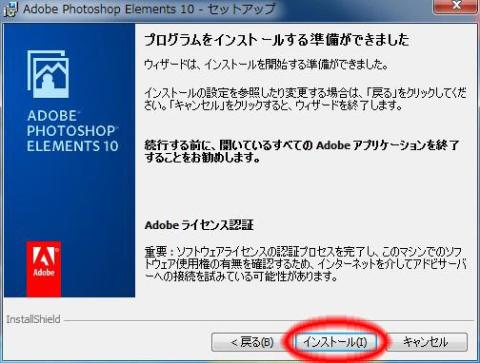Click the 重要 license notice paragraph
The width and height of the screenshot is (480, 363).
(x=305, y=264)
